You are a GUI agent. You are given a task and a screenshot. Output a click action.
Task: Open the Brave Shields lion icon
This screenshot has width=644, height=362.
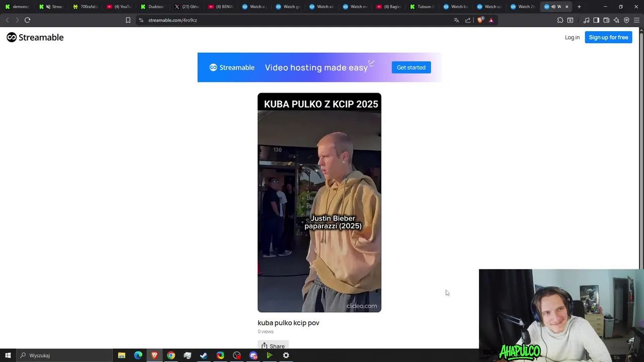[x=480, y=20]
